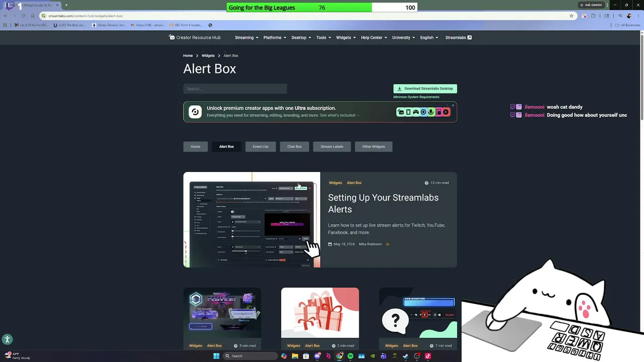The width and height of the screenshot is (644, 362).
Task: Expand the Tools dropdown menu
Action: coord(324,37)
